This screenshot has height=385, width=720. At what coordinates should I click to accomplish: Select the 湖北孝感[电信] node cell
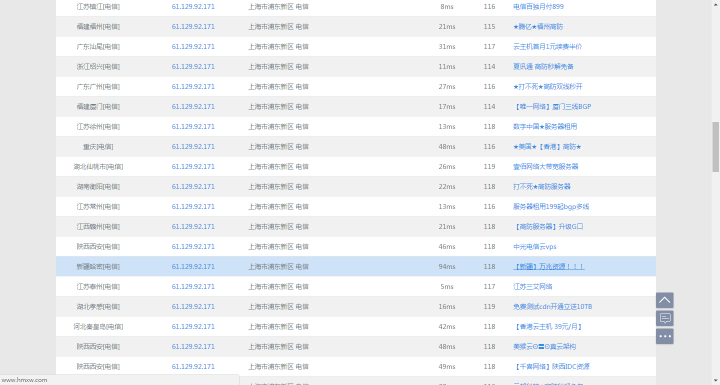tap(98, 306)
